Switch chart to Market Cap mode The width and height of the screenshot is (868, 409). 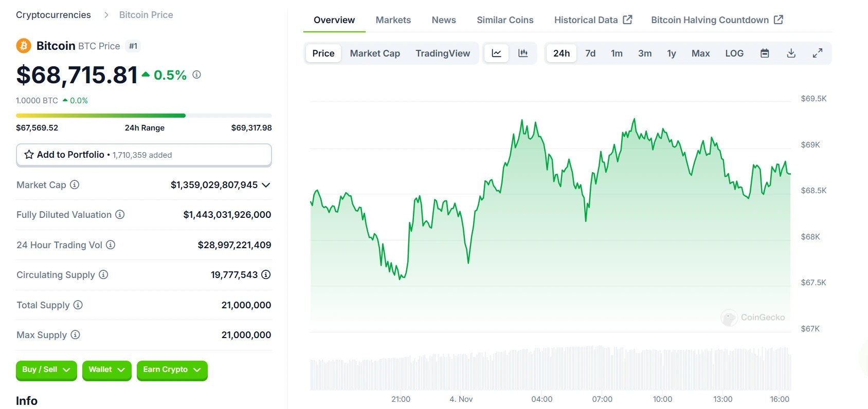[x=375, y=53]
